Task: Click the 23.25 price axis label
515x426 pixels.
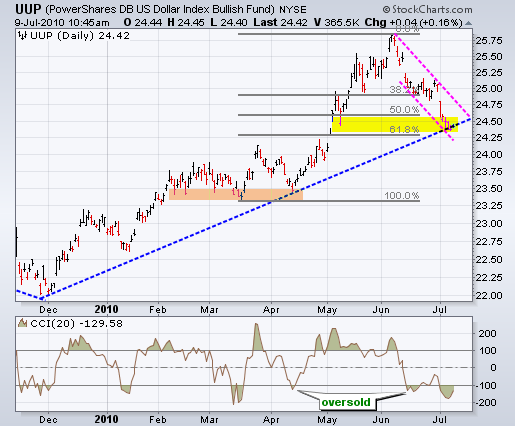Action: pyautogui.click(x=489, y=206)
